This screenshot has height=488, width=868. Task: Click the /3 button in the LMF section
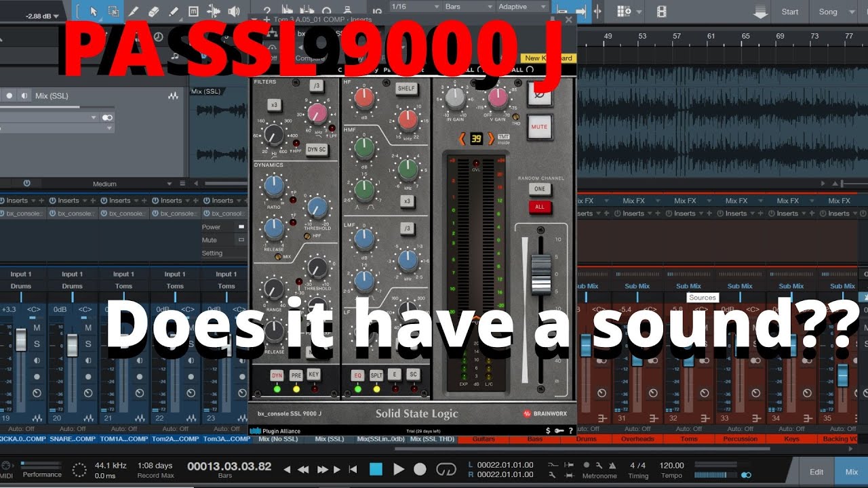406,228
